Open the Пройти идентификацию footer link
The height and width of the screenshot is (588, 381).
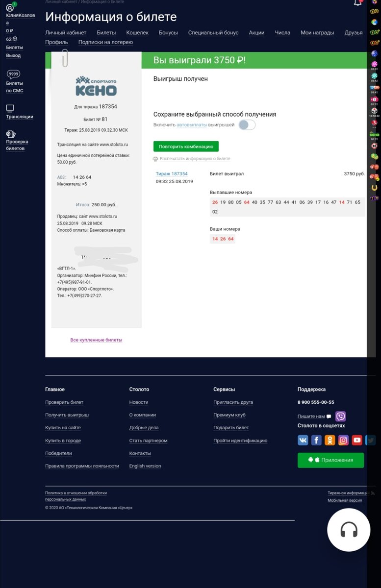240,441
